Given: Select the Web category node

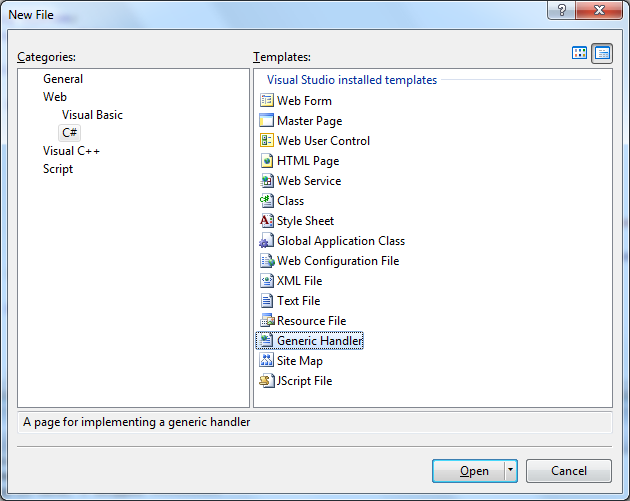Looking at the screenshot, I should 55,97.
